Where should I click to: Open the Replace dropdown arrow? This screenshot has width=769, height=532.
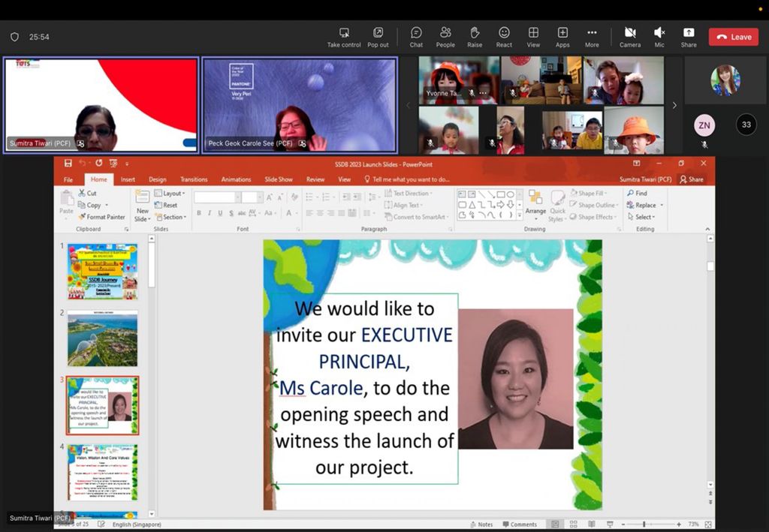(662, 206)
